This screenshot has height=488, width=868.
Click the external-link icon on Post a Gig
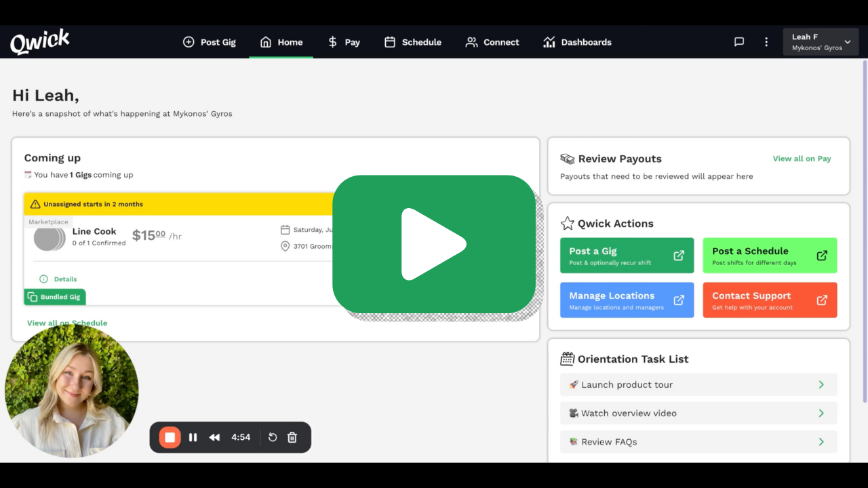pyautogui.click(x=679, y=256)
